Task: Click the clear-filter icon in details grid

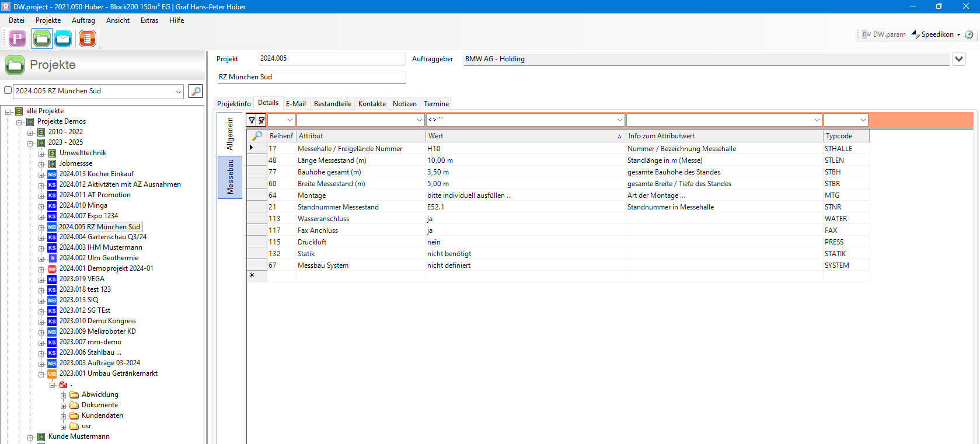Action: (x=261, y=120)
